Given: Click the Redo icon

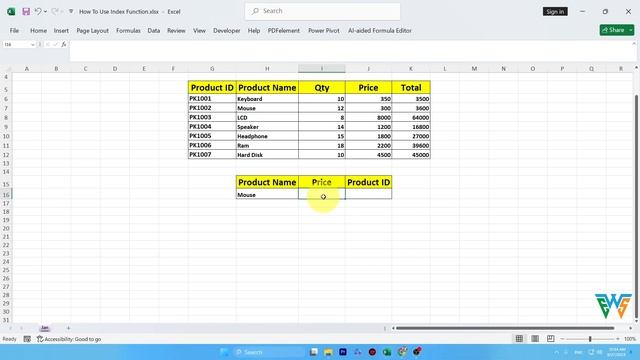Looking at the screenshot, I should coord(55,11).
